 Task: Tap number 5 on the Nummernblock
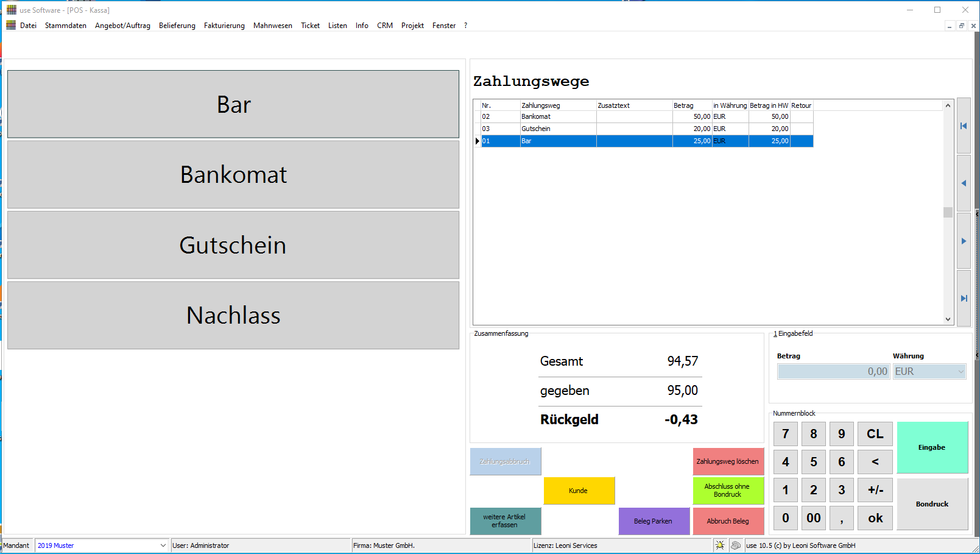coord(814,462)
